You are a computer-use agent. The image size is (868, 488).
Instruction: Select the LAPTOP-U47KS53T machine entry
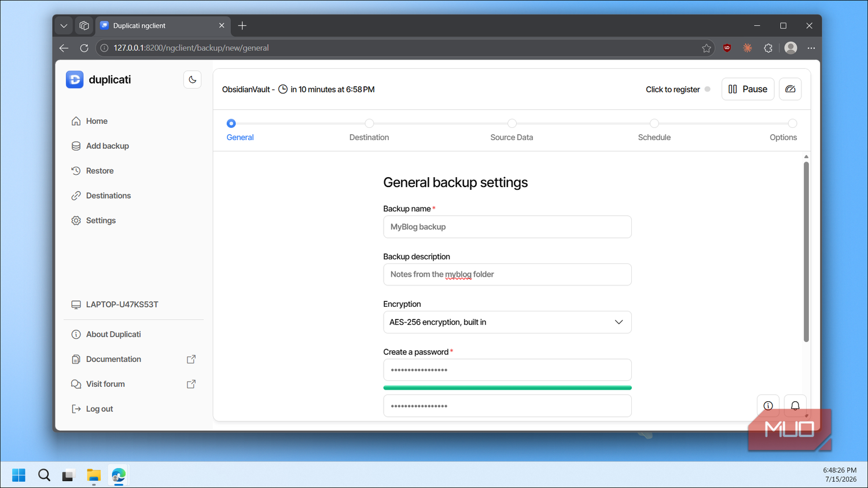coord(122,304)
